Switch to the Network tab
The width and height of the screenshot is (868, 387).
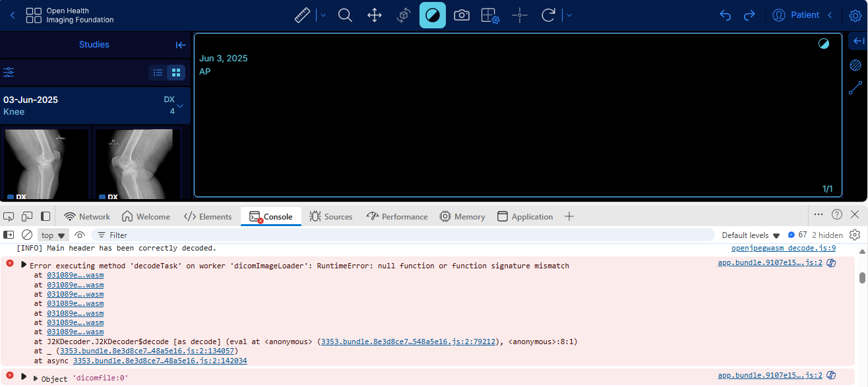coord(87,216)
